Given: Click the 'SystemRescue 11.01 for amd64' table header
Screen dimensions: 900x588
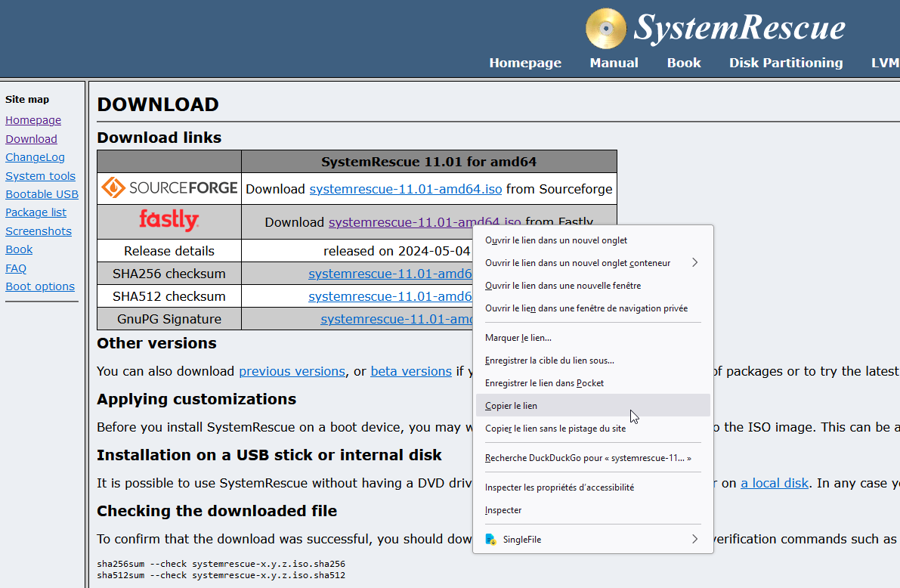Looking at the screenshot, I should (x=428, y=162).
